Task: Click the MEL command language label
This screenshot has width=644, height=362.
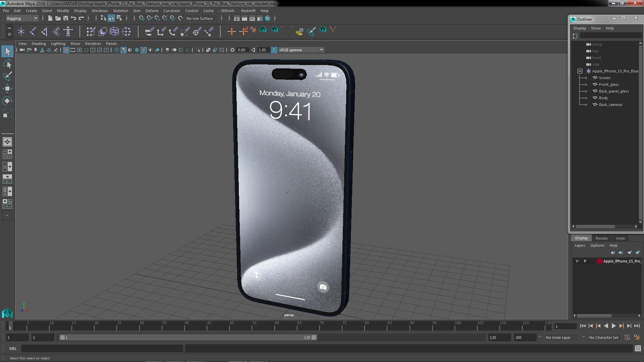Action: pyautogui.click(x=13, y=349)
